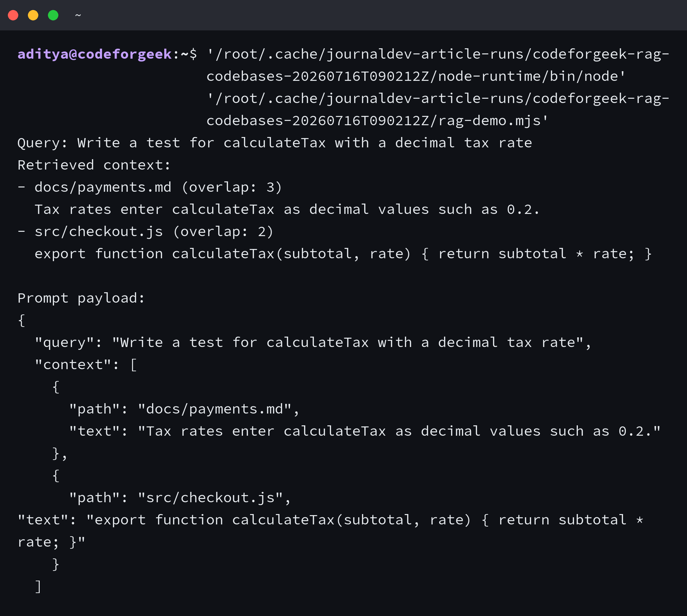The image size is (687, 616).
Task: Click the tilde title in the title bar
Action: click(78, 15)
